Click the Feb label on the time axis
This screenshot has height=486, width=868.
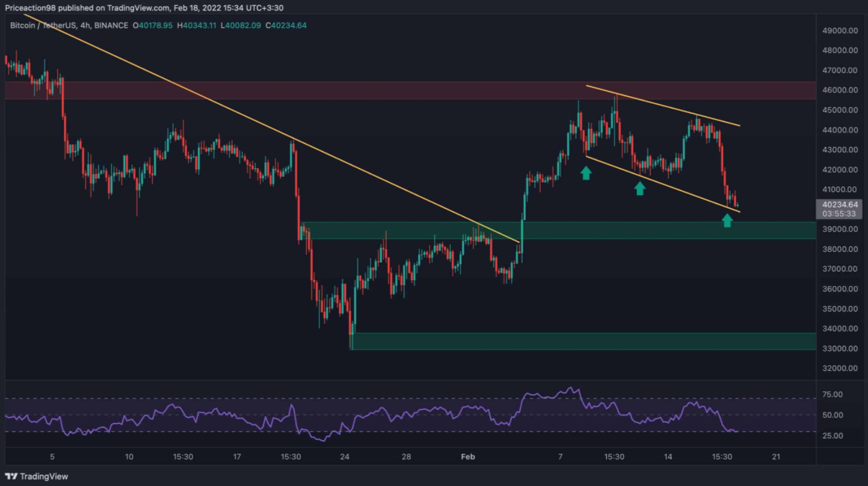[468, 457]
